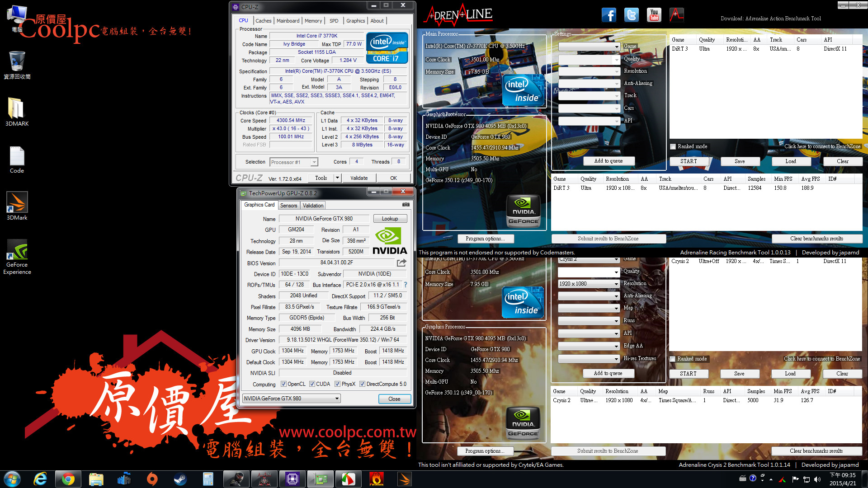This screenshot has height=488, width=868.
Task: Open the Code file on desktop
Action: pyautogui.click(x=17, y=160)
